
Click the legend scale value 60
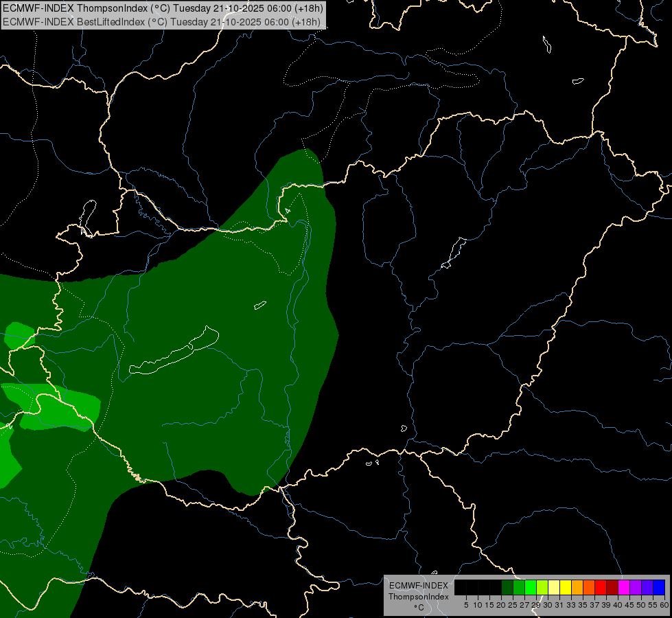[664, 605]
